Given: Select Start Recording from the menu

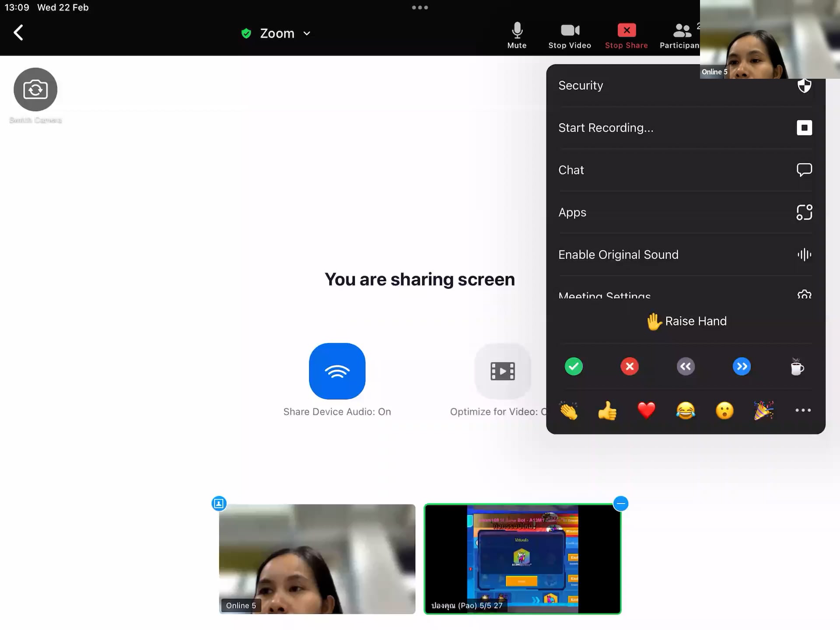Looking at the screenshot, I should [685, 128].
